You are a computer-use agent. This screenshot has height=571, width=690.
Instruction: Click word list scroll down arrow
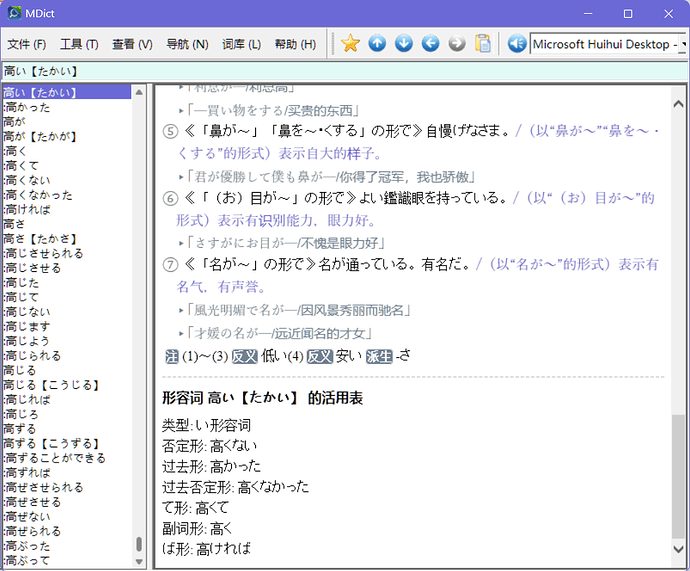139,561
